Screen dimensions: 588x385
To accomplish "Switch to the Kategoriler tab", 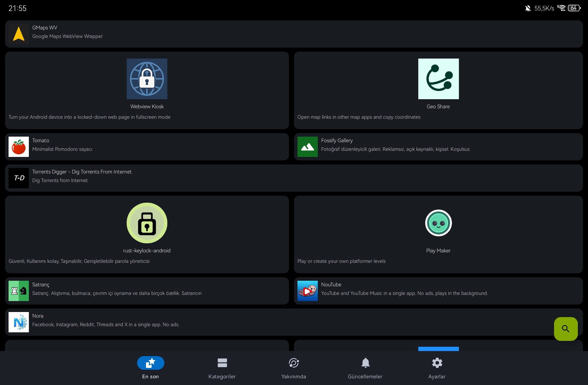I will 222,368.
